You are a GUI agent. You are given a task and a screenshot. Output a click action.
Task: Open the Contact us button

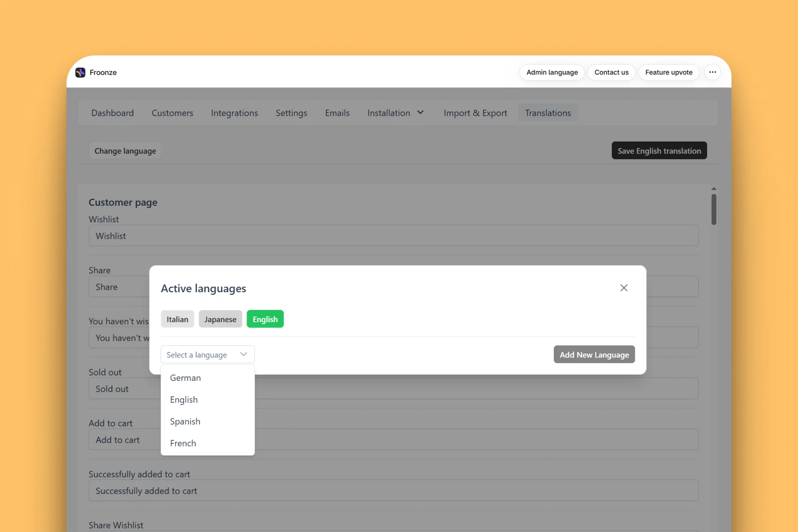611,72
